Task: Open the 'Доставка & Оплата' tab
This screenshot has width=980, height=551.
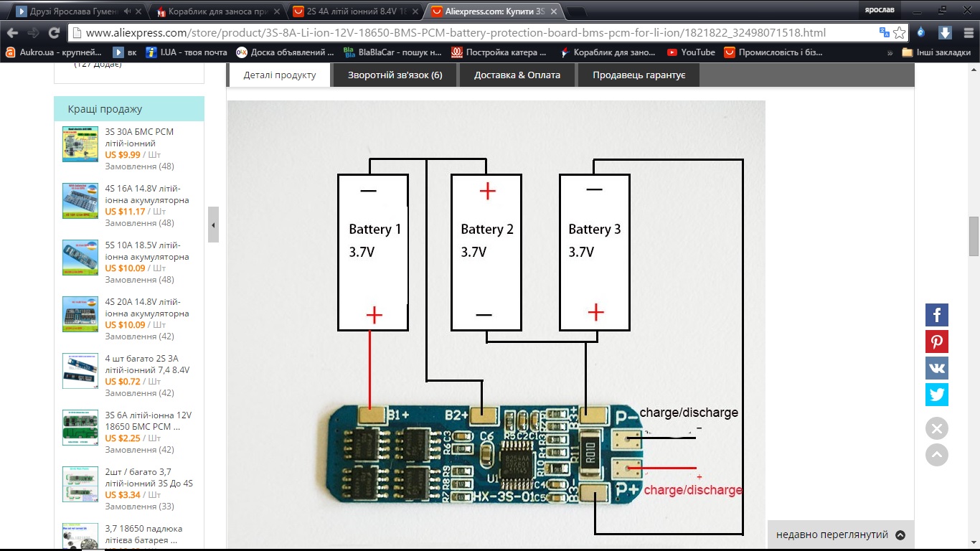Action: 517,75
